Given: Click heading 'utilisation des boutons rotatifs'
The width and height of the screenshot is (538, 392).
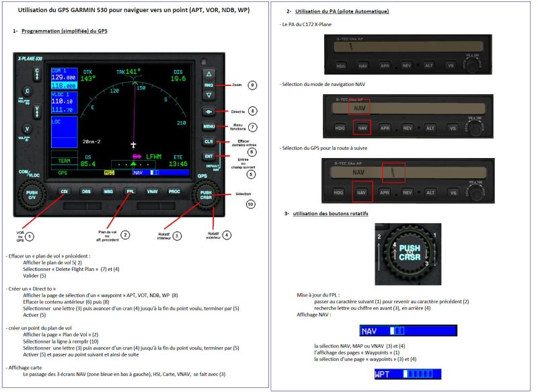Looking at the screenshot, I should click(330, 213).
